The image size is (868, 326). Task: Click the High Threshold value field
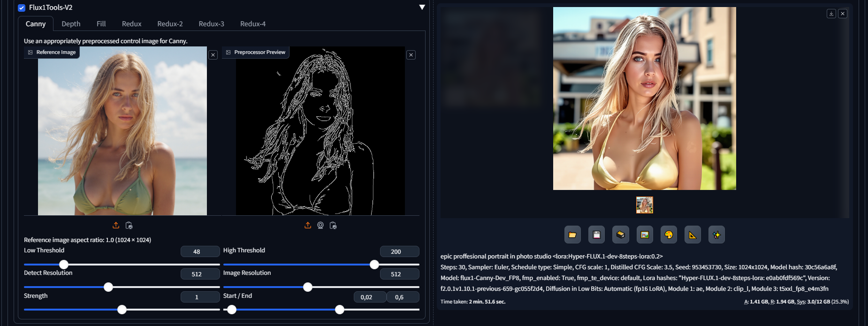(399, 251)
